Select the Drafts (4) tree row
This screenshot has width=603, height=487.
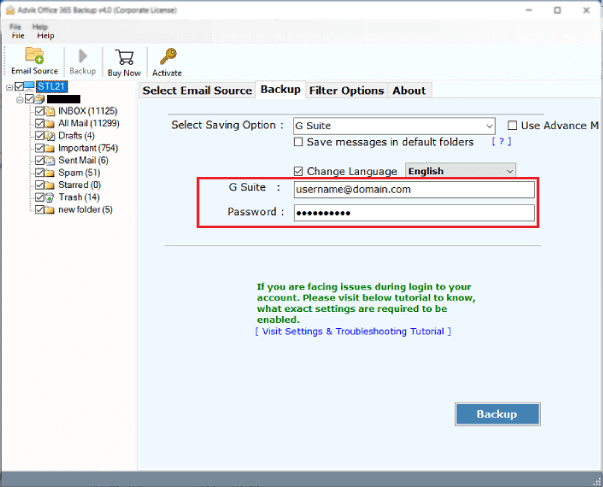(x=76, y=136)
